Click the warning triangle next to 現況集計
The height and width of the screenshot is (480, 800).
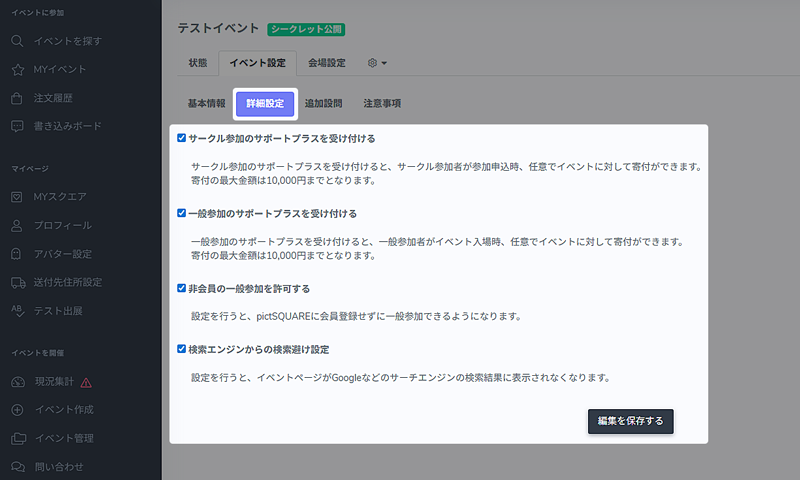86,382
